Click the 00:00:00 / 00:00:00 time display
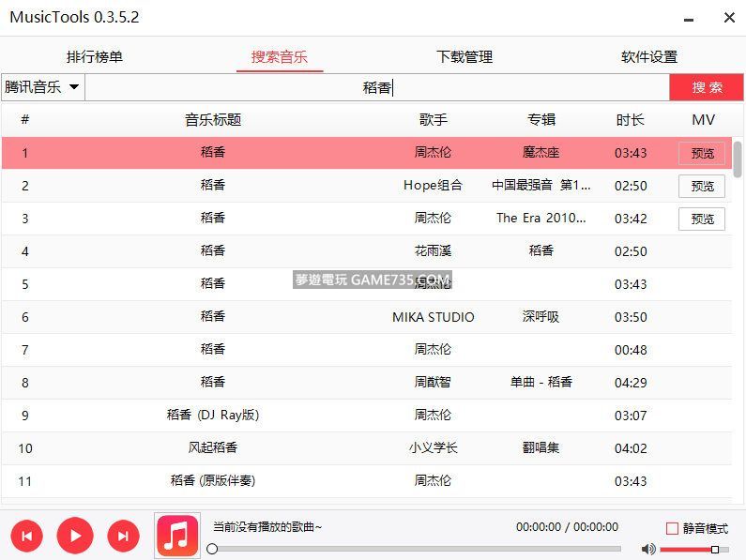The width and height of the screenshot is (746, 560). [x=567, y=526]
